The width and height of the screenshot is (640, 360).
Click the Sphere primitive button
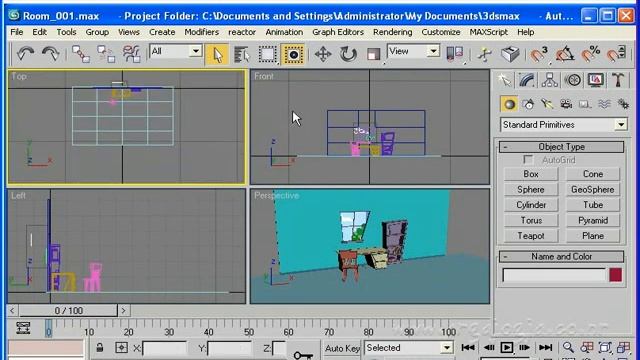pos(531,189)
